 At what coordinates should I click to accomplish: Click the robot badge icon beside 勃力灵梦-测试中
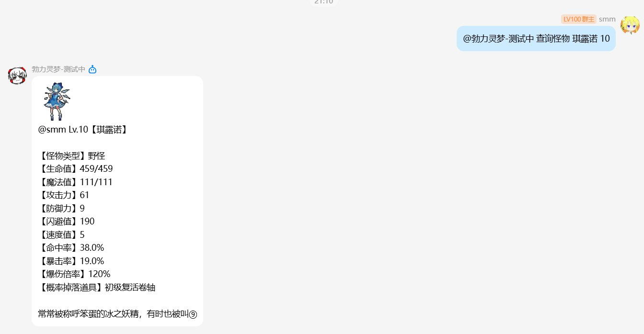click(x=92, y=69)
